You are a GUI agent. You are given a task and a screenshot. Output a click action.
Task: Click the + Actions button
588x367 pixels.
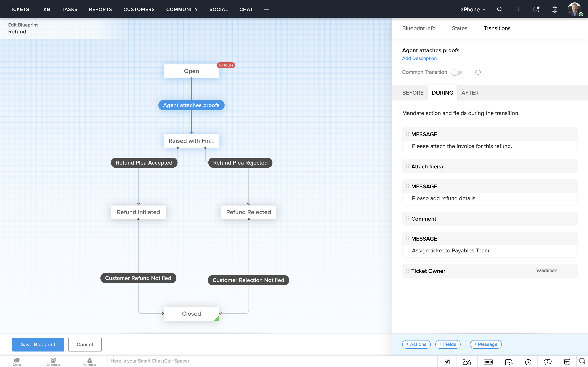click(416, 344)
